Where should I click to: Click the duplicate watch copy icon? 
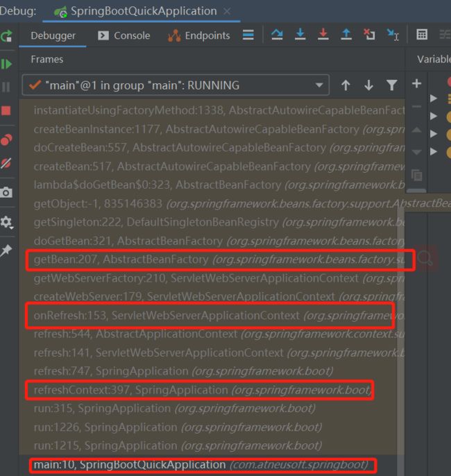point(417,176)
